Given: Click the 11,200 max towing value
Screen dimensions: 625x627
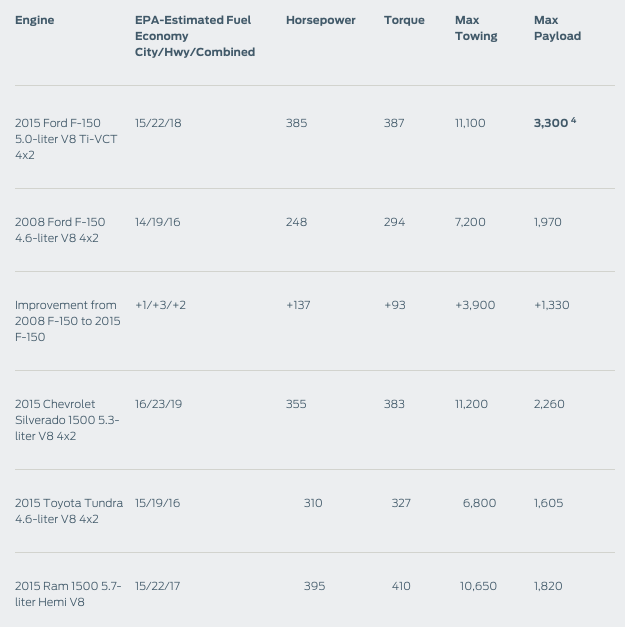Looking at the screenshot, I should 471,404.
